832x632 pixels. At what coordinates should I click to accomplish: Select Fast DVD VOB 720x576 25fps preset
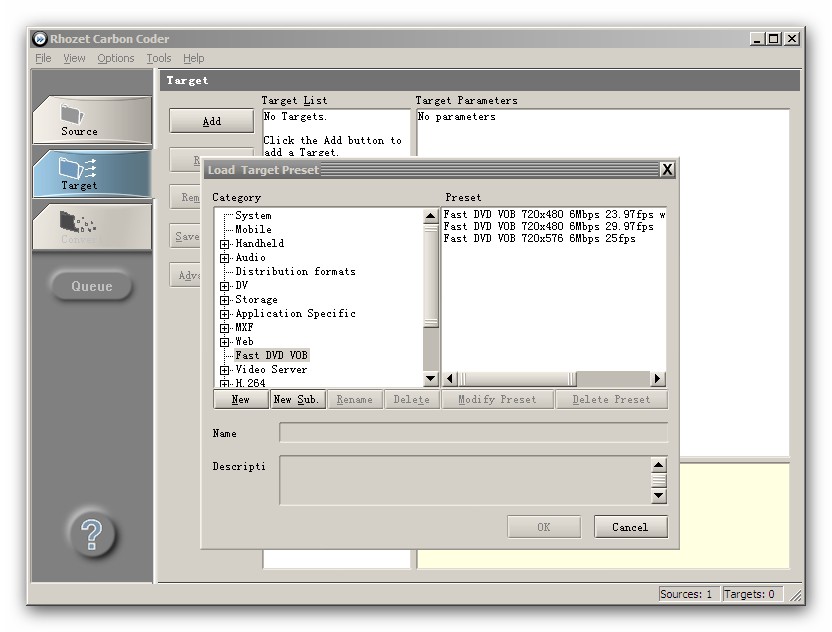point(539,239)
